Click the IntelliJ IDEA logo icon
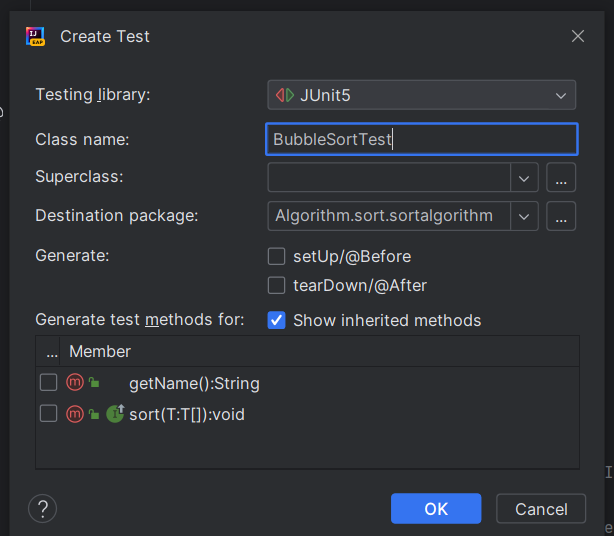This screenshot has height=536, width=614. tap(36, 36)
